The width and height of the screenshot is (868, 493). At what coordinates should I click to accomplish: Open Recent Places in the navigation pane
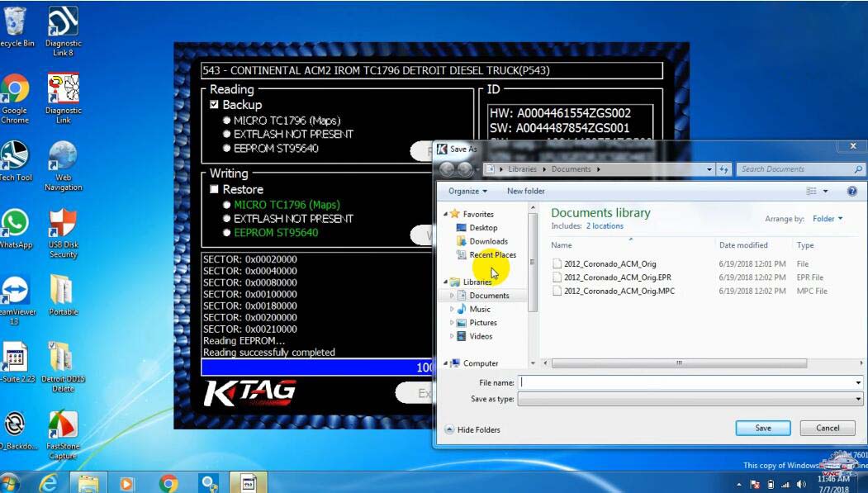click(486, 255)
